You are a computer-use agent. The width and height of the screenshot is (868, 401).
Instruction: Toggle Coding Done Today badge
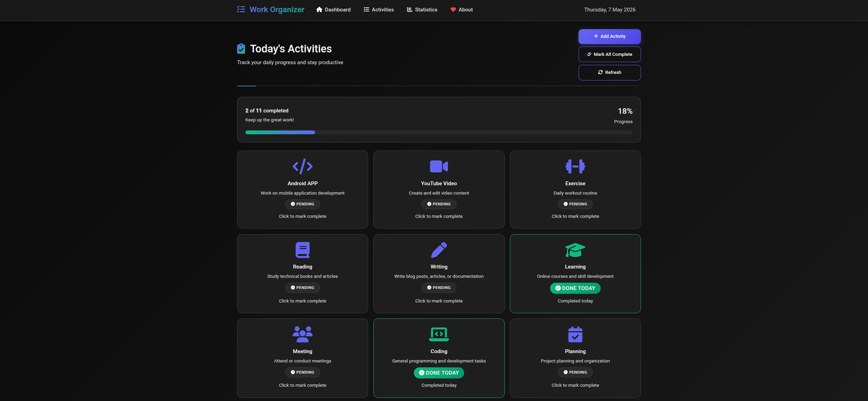coord(439,373)
